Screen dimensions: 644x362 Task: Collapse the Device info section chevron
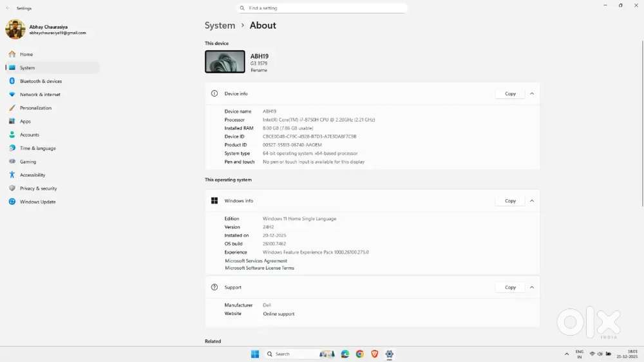pyautogui.click(x=532, y=93)
